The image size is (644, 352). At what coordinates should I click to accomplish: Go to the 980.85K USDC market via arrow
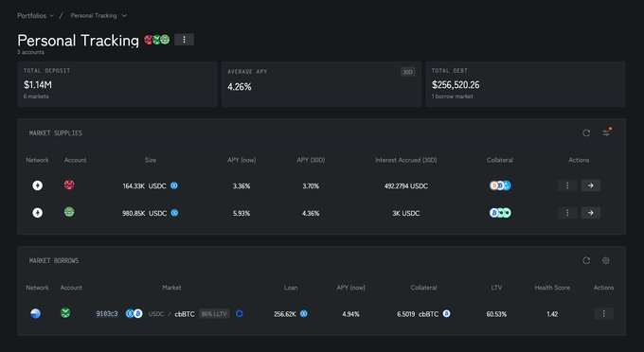pos(591,213)
